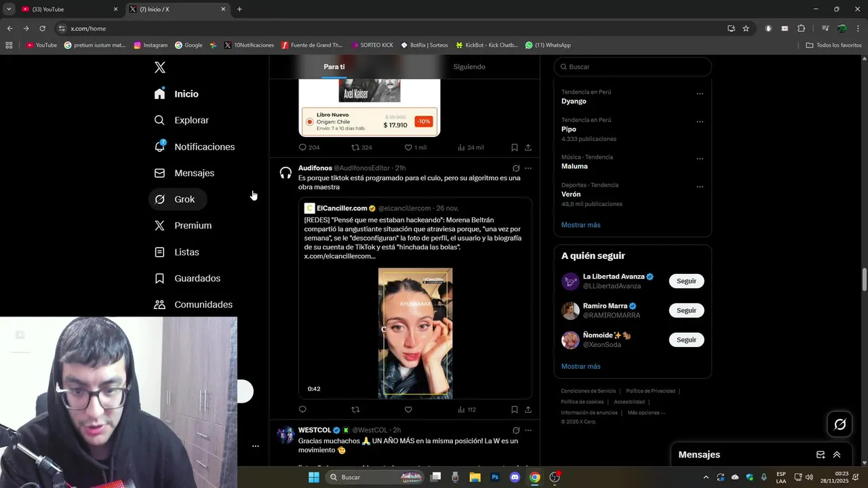The height and width of the screenshot is (488, 868).
Task: Open the Más opciones footer menu
Action: (x=646, y=413)
